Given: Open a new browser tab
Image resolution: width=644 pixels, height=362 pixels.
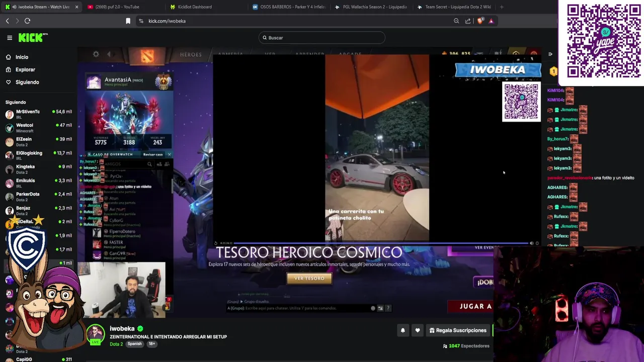Looking at the screenshot, I should click(502, 7).
